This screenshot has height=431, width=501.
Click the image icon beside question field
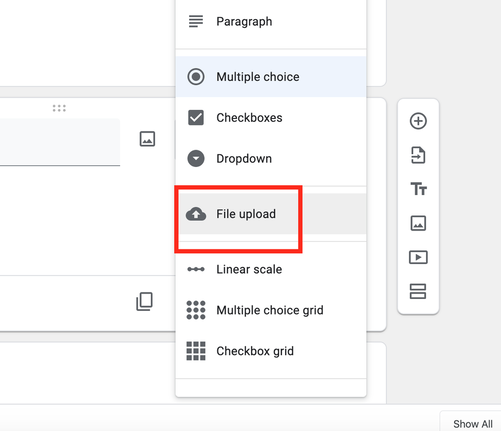pyautogui.click(x=147, y=139)
